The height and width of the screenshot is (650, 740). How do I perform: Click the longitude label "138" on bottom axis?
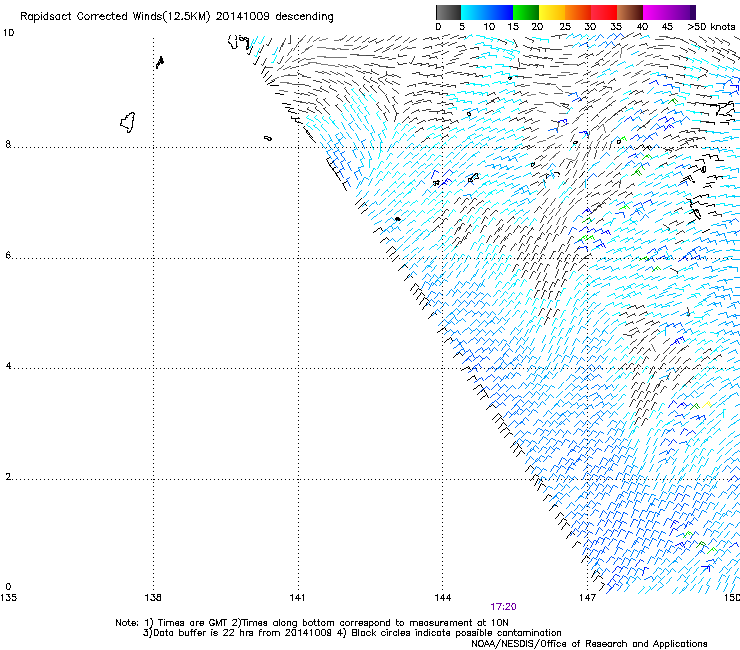click(x=153, y=598)
